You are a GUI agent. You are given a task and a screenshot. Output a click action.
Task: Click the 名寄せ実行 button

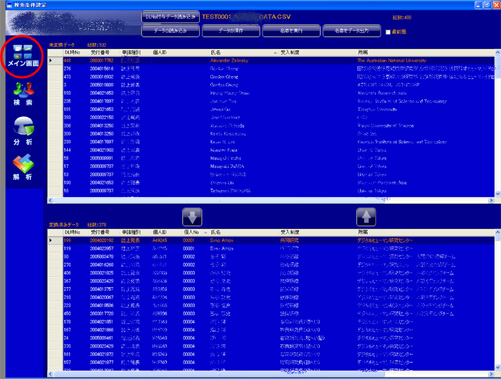[291, 31]
